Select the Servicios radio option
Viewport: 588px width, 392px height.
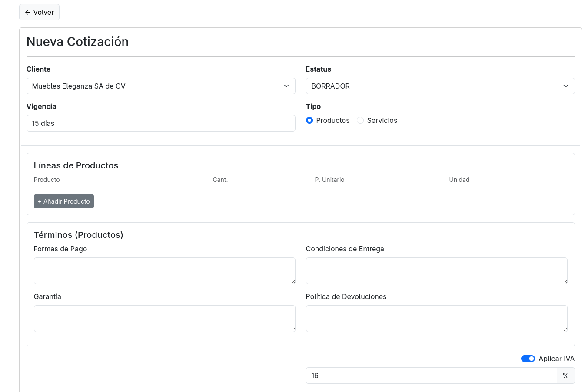(360, 120)
